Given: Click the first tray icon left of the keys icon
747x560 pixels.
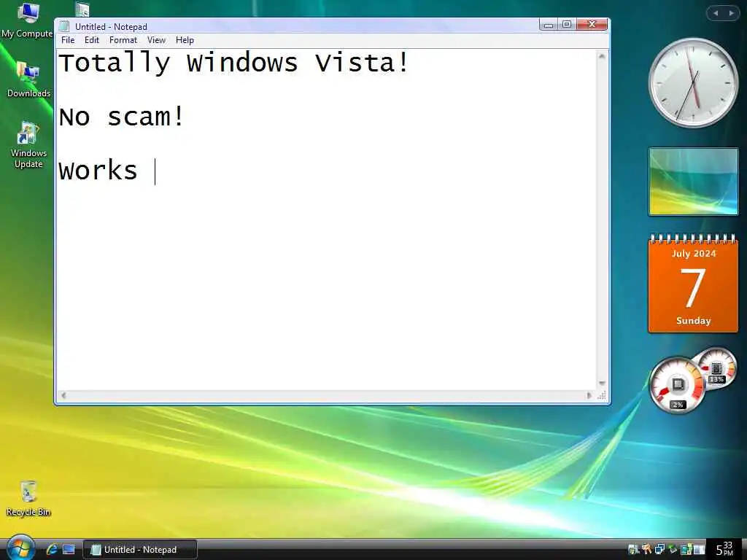Looking at the screenshot, I should point(633,550).
